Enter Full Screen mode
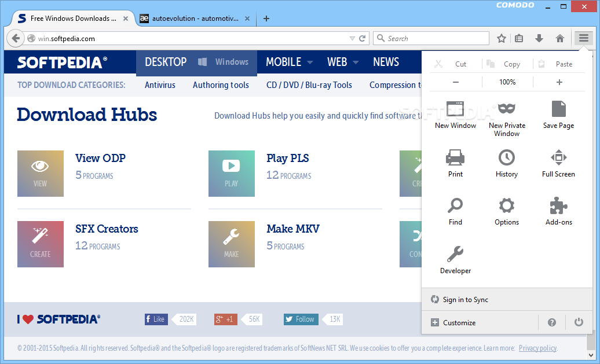The height and width of the screenshot is (364, 600). point(559,163)
